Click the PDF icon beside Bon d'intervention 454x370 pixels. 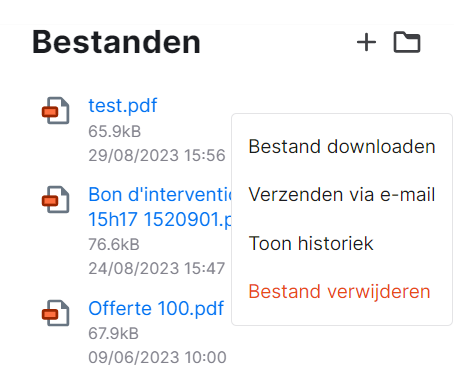click(56, 199)
